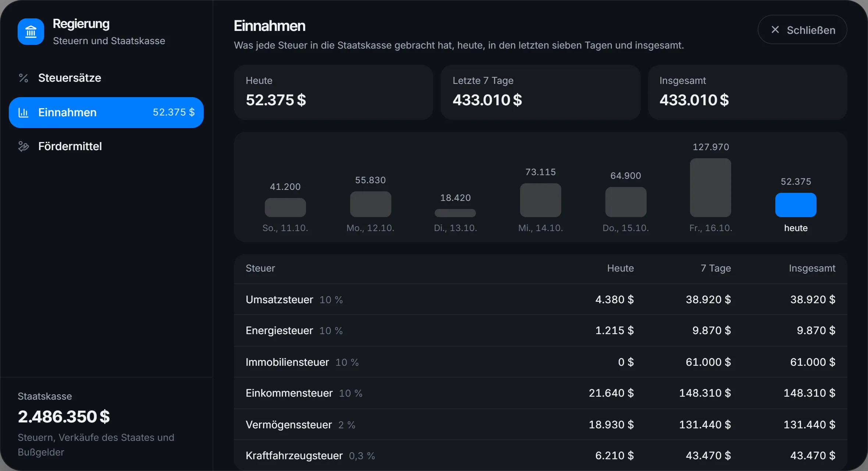
Task: Click the Staatskasse balance 2.486.350 $
Action: pos(64,417)
